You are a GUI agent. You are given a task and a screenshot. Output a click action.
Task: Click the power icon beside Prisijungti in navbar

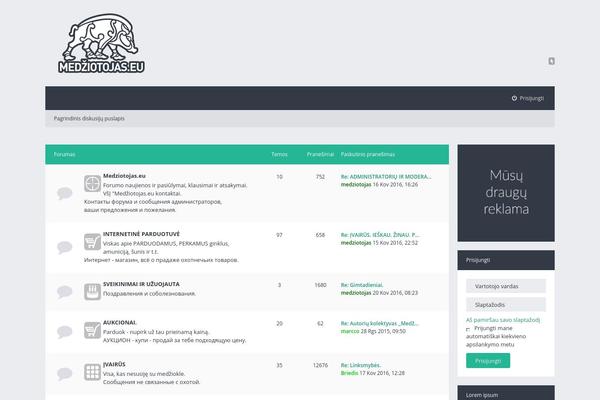pyautogui.click(x=514, y=98)
